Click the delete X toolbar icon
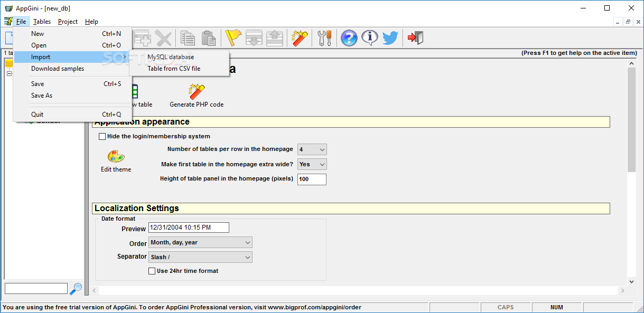This screenshot has height=313, width=644. [x=163, y=38]
